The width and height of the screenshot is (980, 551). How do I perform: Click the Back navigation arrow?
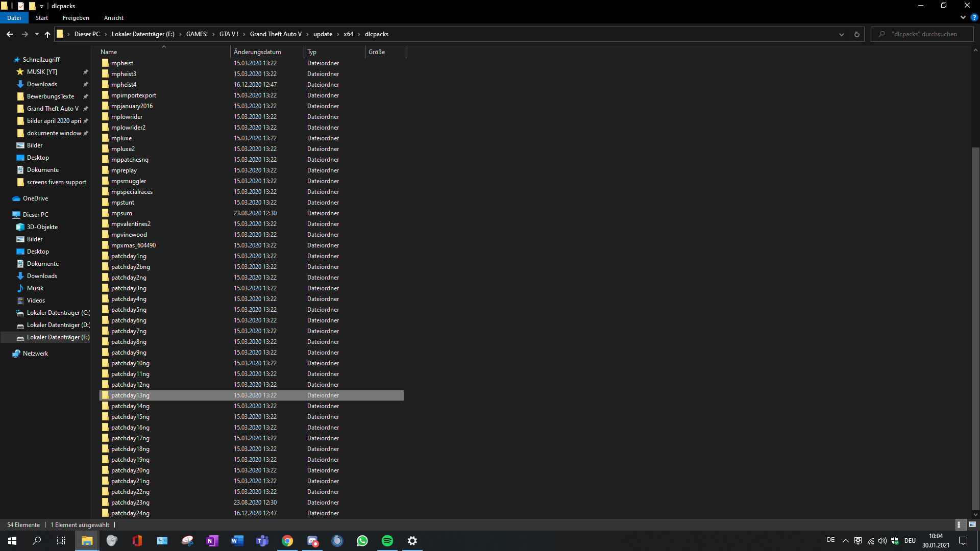(10, 34)
